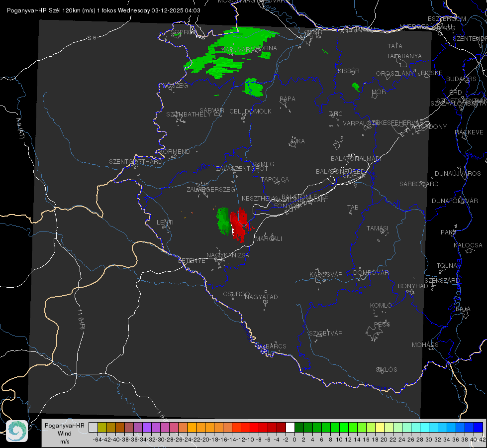Click the KŐSZEG city label

[176, 86]
